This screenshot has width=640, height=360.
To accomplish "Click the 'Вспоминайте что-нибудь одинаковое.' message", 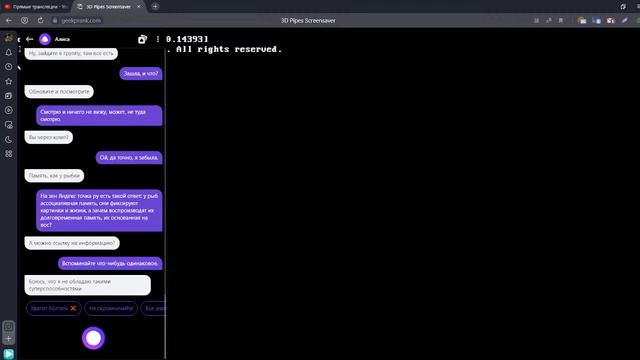I will [x=110, y=263].
